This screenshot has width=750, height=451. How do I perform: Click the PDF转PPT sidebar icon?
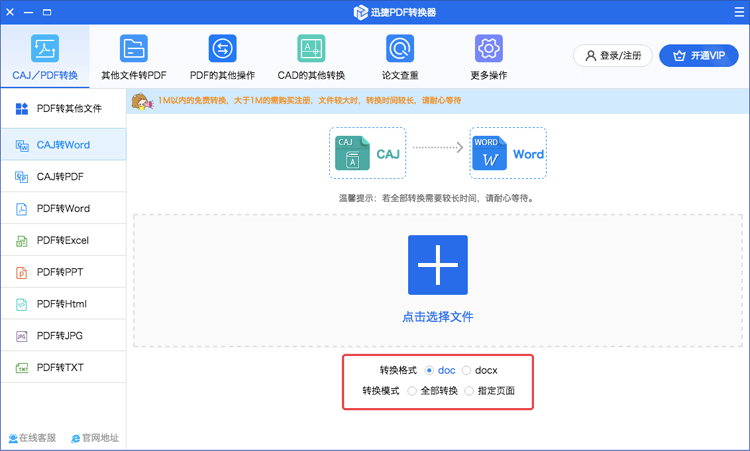(x=22, y=273)
